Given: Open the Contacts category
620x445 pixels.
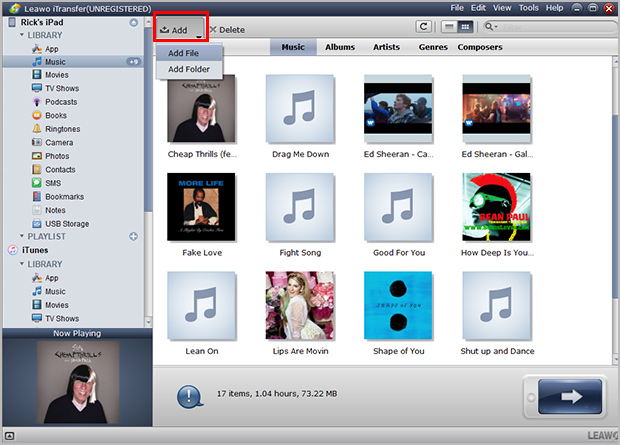Looking at the screenshot, I should pyautogui.click(x=60, y=169).
